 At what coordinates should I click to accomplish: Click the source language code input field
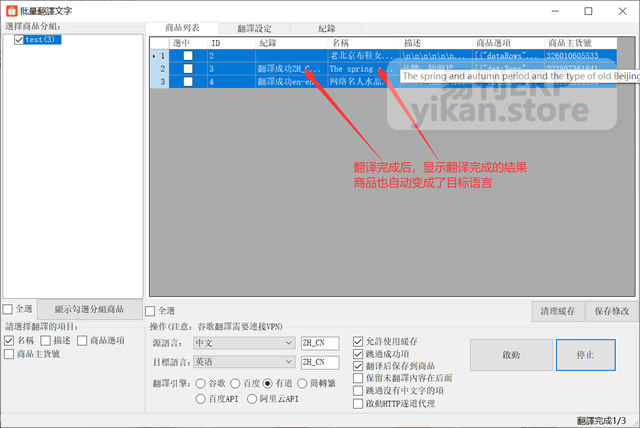320,343
